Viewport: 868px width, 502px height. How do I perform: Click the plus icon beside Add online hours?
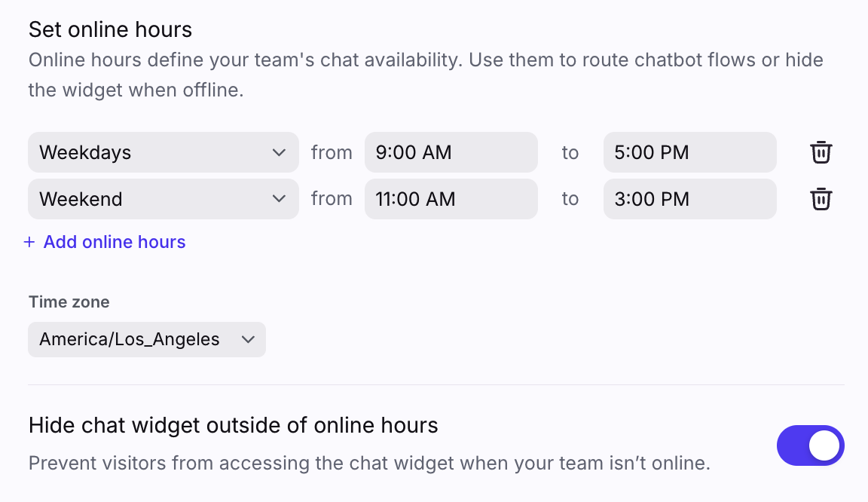tap(29, 242)
